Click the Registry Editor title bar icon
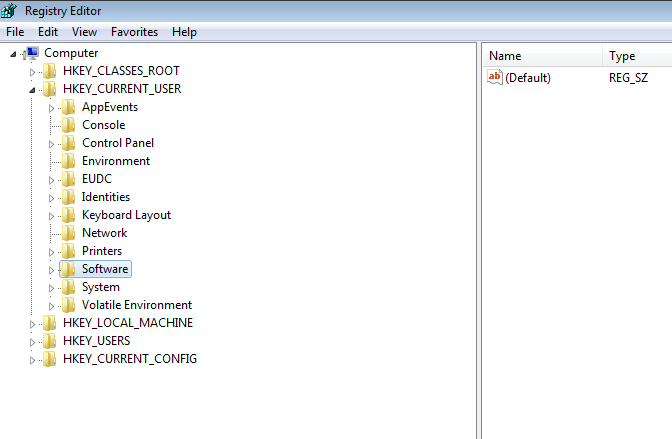This screenshot has width=672, height=439. [10, 11]
